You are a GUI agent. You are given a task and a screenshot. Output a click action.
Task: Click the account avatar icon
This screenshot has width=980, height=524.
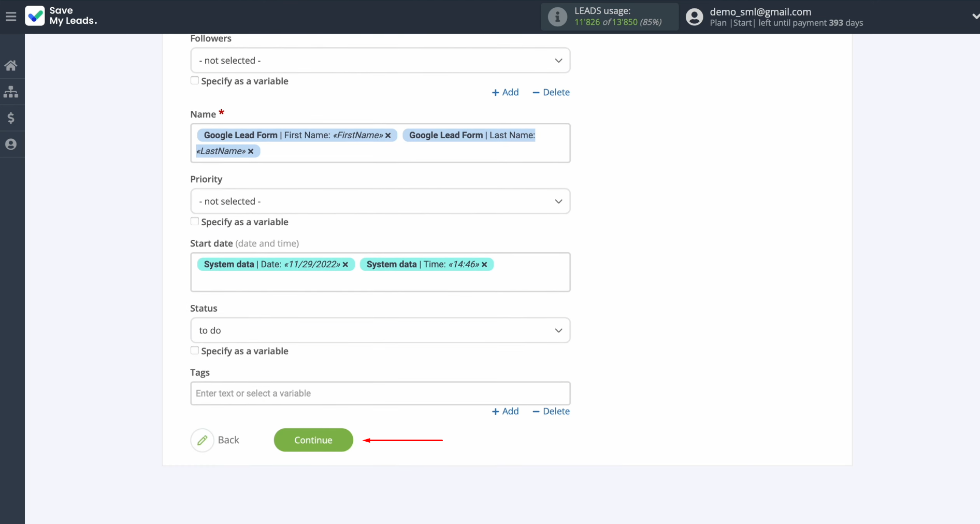(x=694, y=17)
